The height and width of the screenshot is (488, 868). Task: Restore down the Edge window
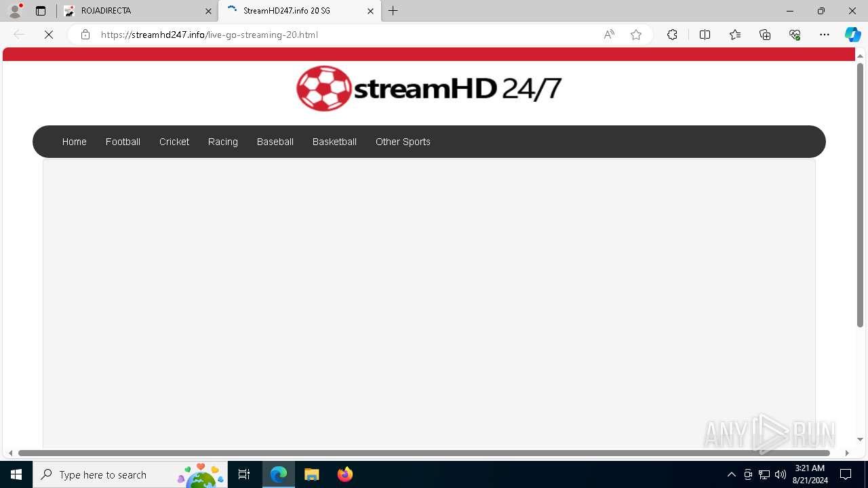(821, 11)
